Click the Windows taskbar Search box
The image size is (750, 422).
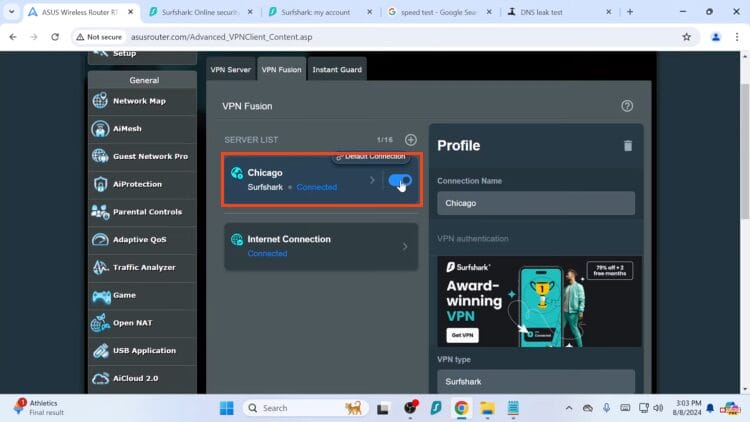(306, 408)
